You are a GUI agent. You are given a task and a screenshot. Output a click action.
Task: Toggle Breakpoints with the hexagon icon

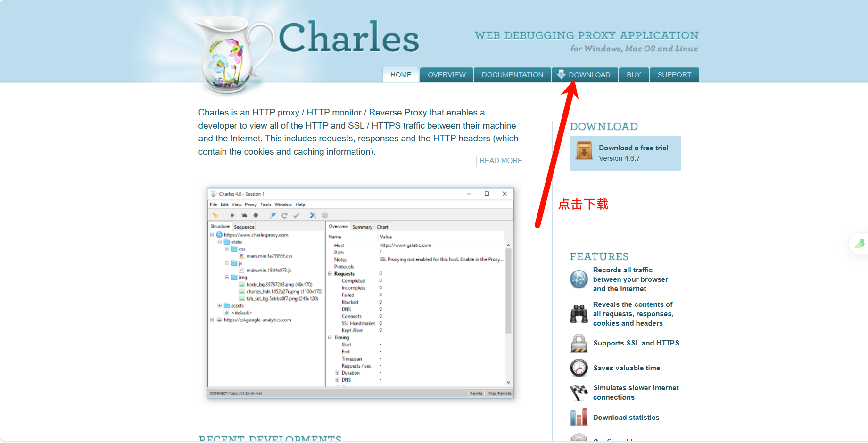[x=256, y=215]
